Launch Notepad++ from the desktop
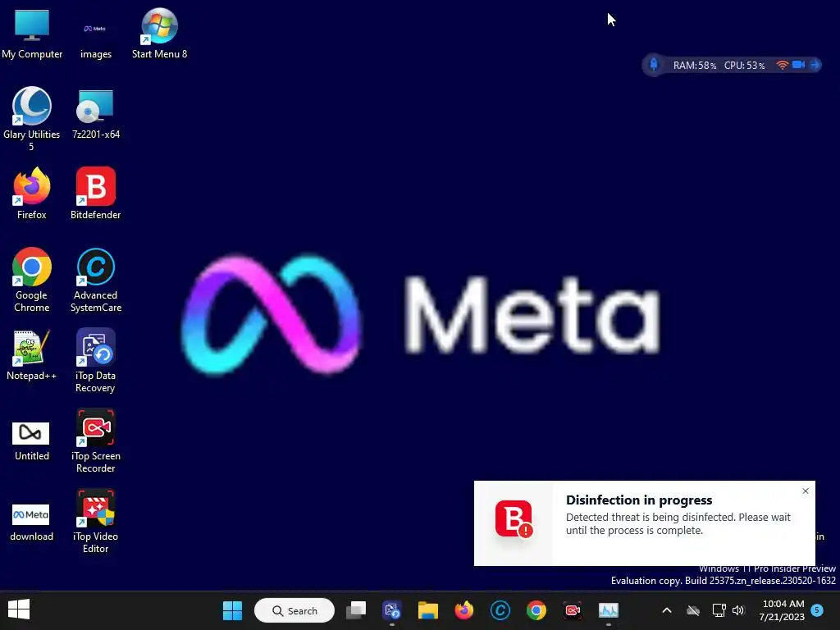This screenshot has height=630, width=840. (x=32, y=354)
